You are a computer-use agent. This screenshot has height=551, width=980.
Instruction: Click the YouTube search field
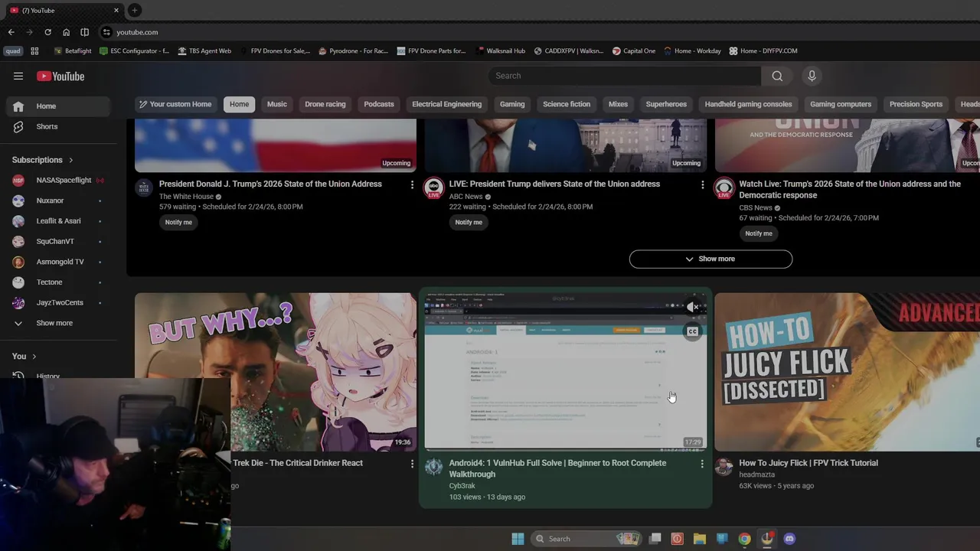[x=624, y=76]
